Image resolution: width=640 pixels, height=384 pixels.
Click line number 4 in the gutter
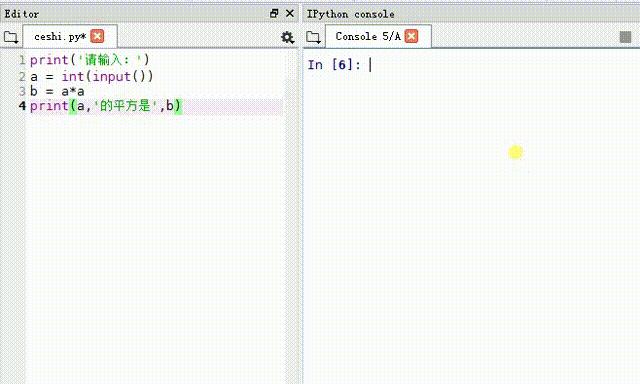(22, 106)
